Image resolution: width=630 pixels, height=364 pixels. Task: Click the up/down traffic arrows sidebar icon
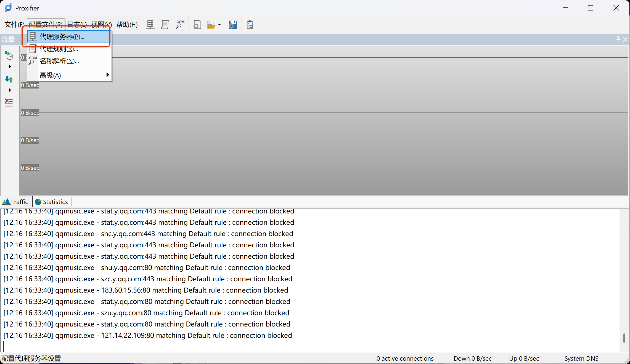tap(9, 79)
